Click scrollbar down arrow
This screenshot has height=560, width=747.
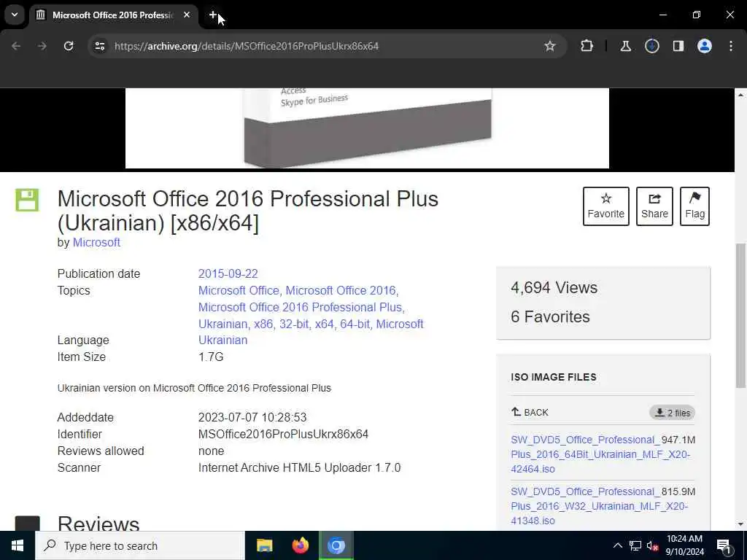[x=740, y=524]
